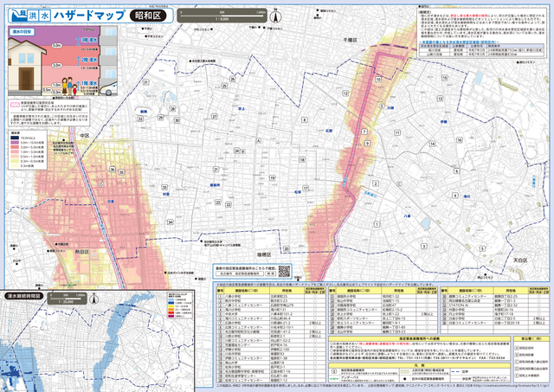Viewport: 554px width, 392px height.
Task: Click the 熱田区 ward label
Action: [x=81, y=252]
